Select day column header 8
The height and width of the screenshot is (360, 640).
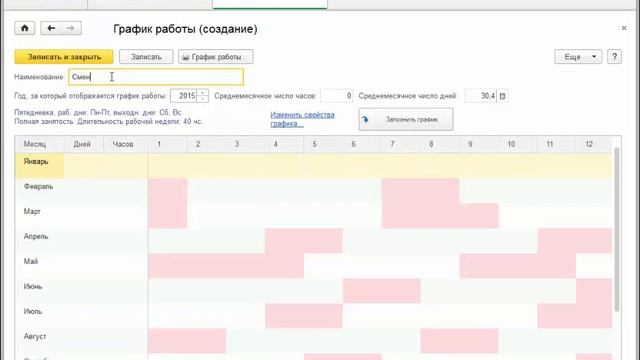(x=440, y=144)
